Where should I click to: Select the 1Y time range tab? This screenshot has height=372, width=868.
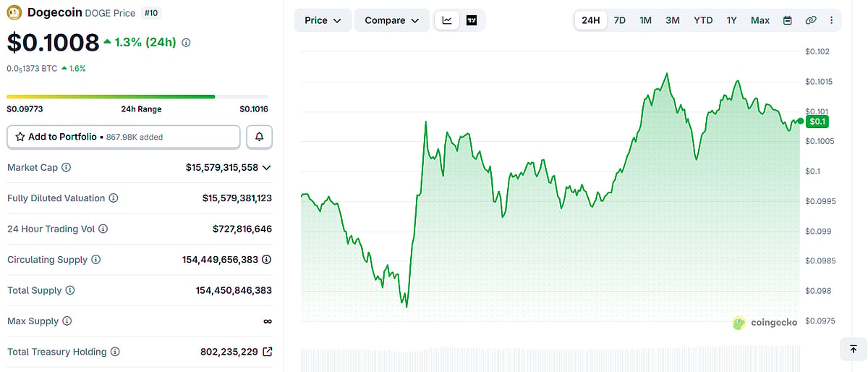click(x=732, y=20)
